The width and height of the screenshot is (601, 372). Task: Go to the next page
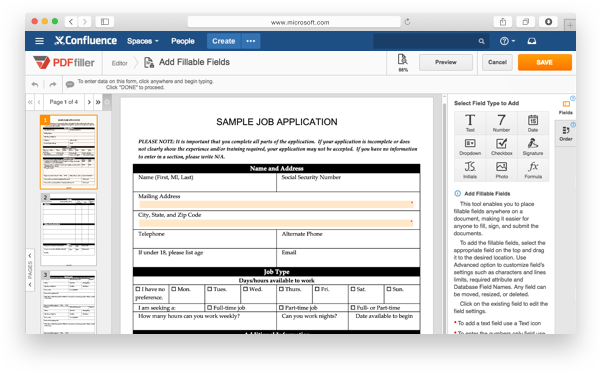(89, 102)
